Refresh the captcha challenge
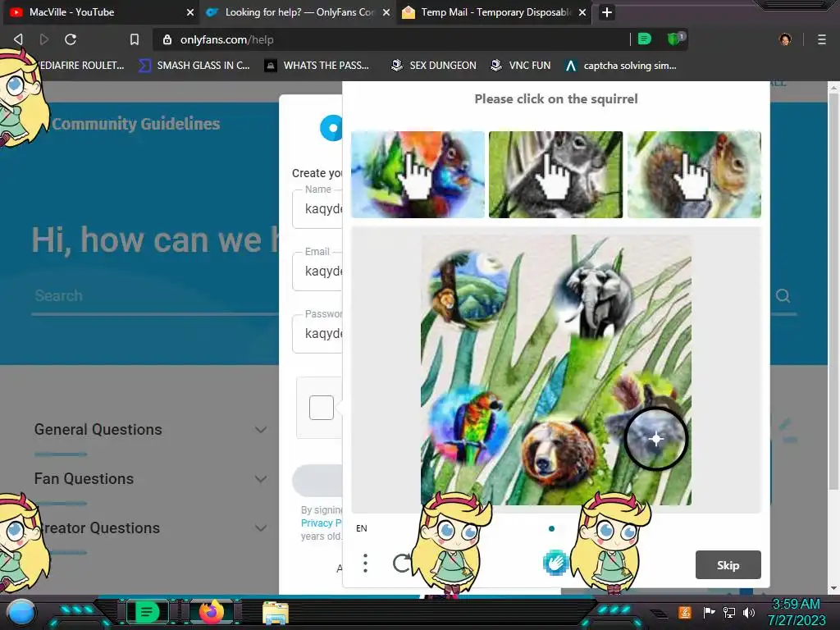The height and width of the screenshot is (630, 840). point(402,563)
